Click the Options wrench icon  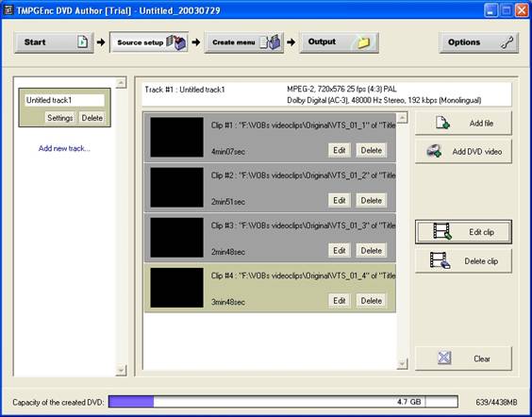point(507,42)
